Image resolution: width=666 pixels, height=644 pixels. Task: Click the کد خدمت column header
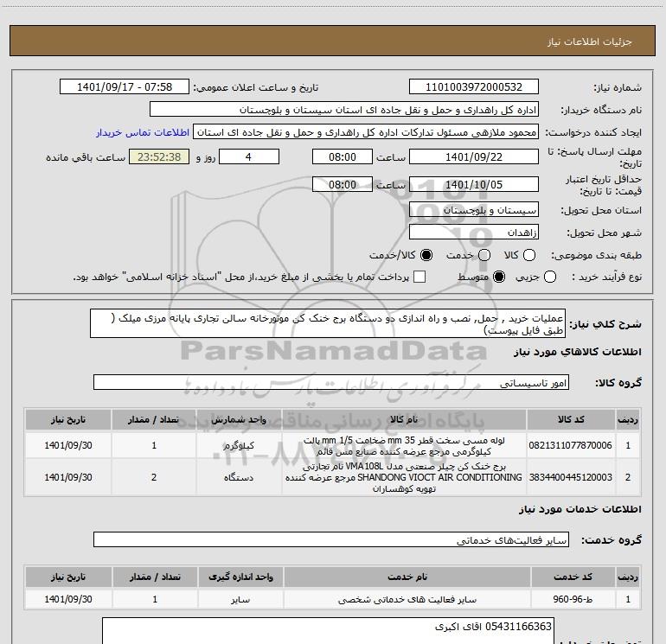[573, 577]
